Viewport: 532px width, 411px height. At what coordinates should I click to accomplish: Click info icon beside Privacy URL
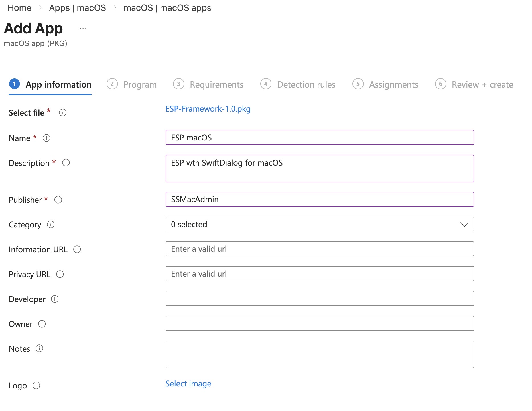click(x=60, y=274)
